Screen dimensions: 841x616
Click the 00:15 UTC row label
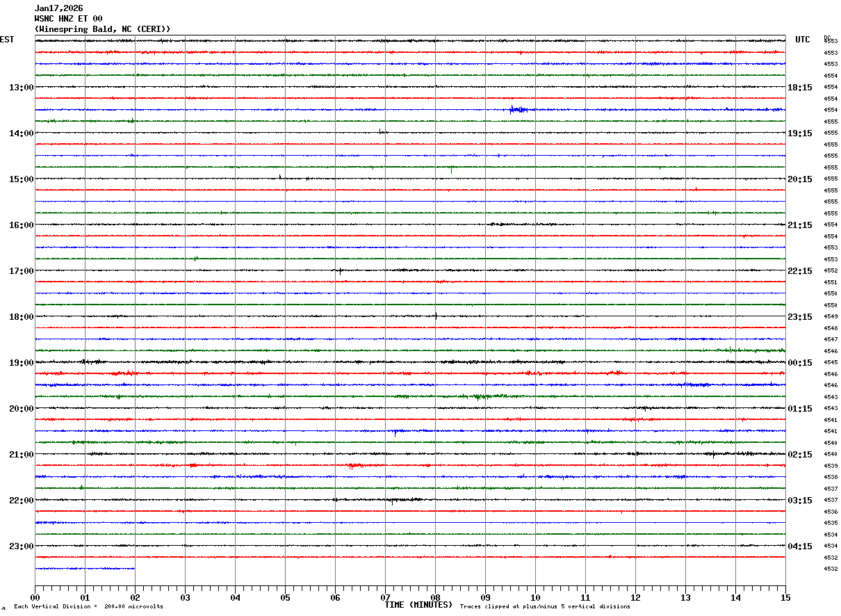(x=800, y=363)
